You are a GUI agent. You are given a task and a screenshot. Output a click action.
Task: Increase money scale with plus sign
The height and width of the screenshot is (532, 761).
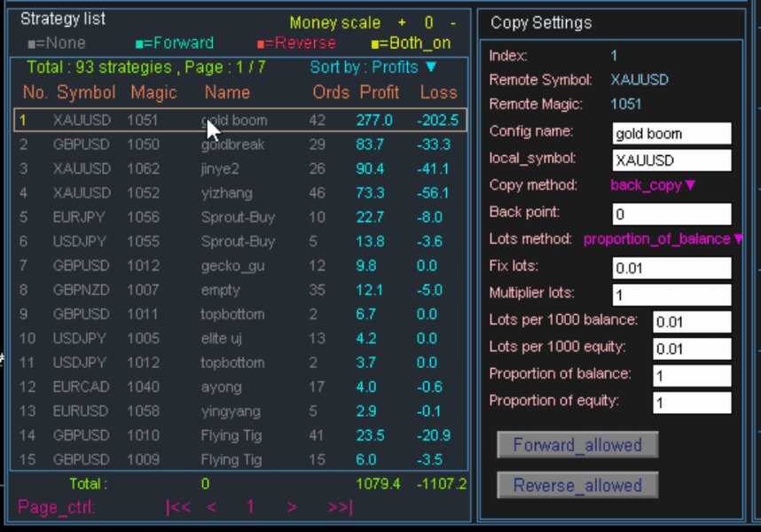coord(402,23)
